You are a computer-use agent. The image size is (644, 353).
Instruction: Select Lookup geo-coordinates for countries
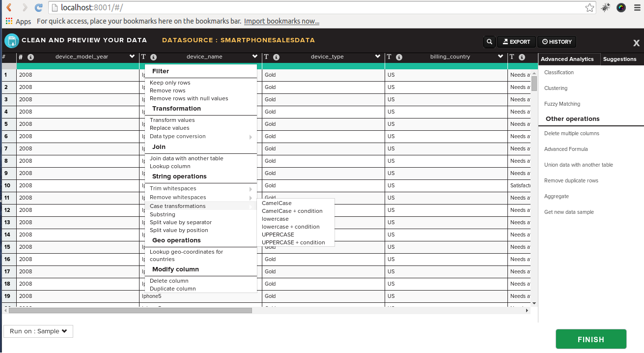coord(187,256)
